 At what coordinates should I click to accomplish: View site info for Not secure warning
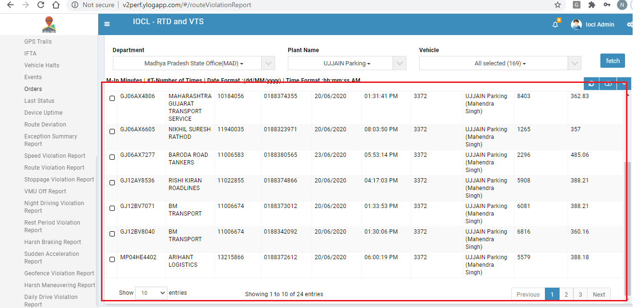point(93,5)
